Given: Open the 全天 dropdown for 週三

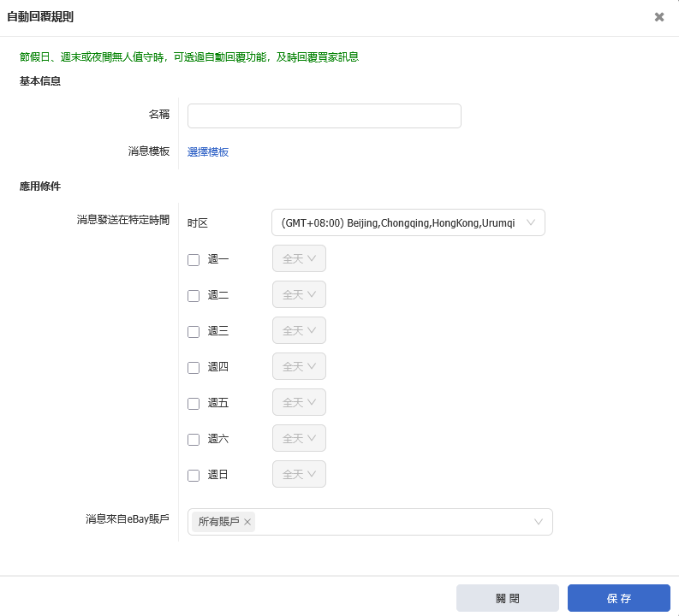Looking at the screenshot, I should click(299, 331).
